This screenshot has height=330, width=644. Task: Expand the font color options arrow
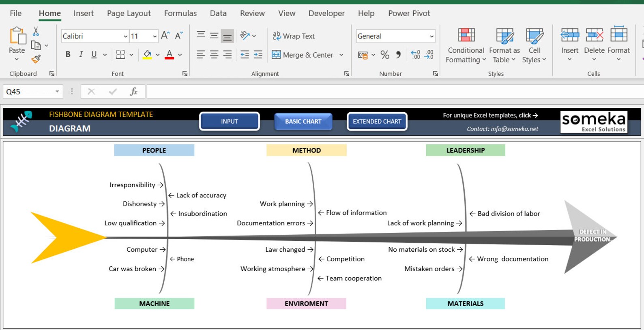coord(180,55)
